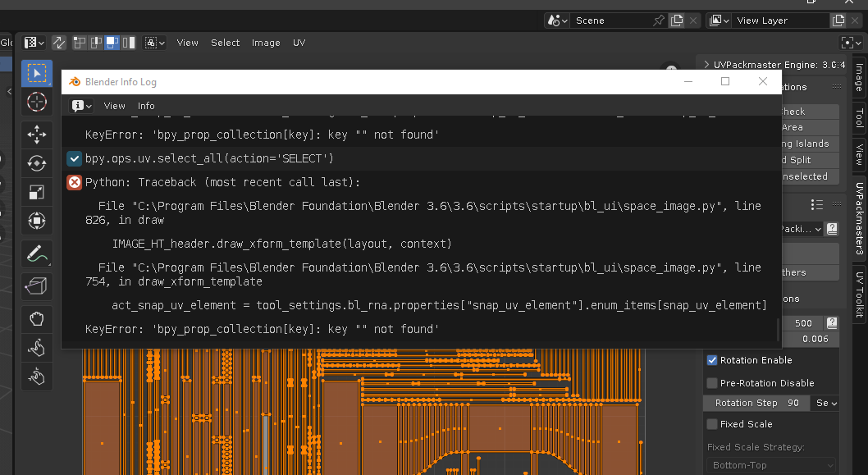Open the Packing mode dropdown
Screen dimensions: 868x475
point(802,229)
